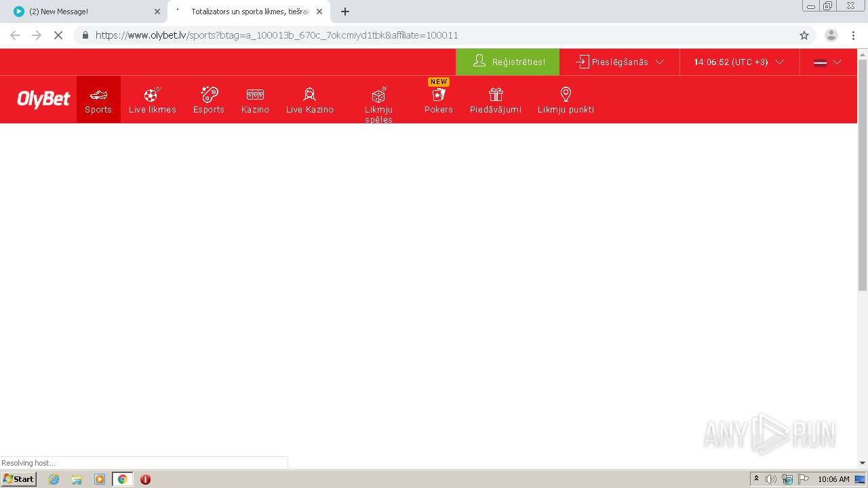The image size is (868, 488).
Task: Click the address bar URL
Action: (277, 35)
